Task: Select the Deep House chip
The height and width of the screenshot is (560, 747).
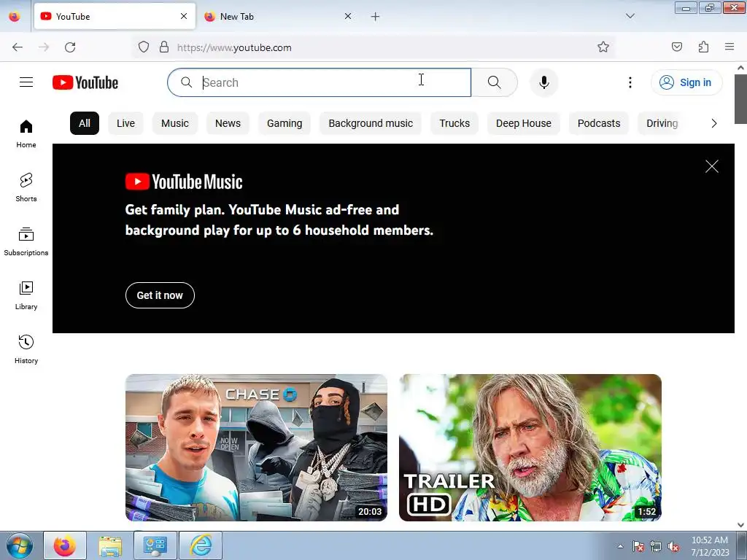Action: pos(524,123)
